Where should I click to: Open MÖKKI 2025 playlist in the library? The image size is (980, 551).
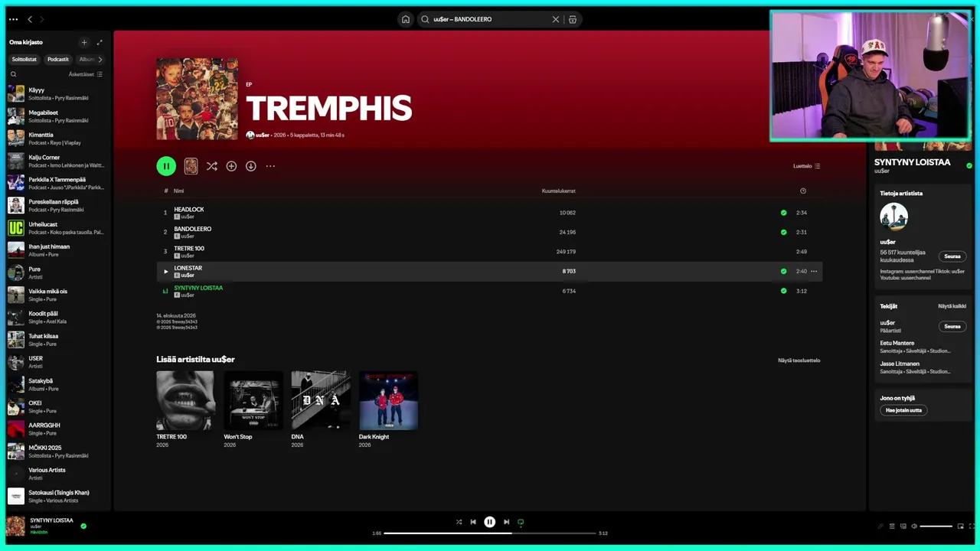tap(57, 452)
